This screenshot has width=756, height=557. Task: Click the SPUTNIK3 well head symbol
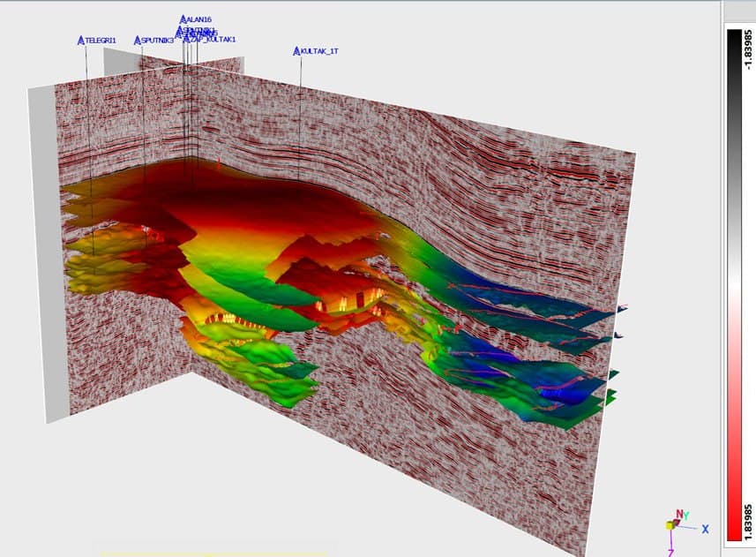click(138, 41)
